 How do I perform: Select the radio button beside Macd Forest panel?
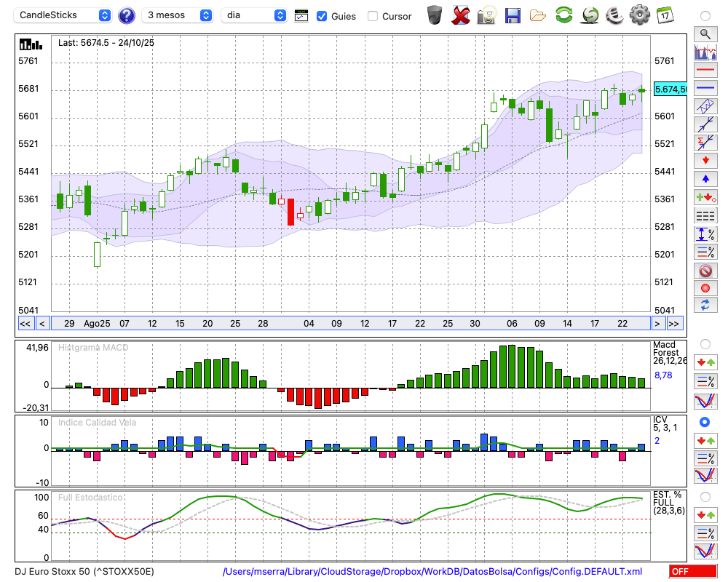pyautogui.click(x=705, y=343)
